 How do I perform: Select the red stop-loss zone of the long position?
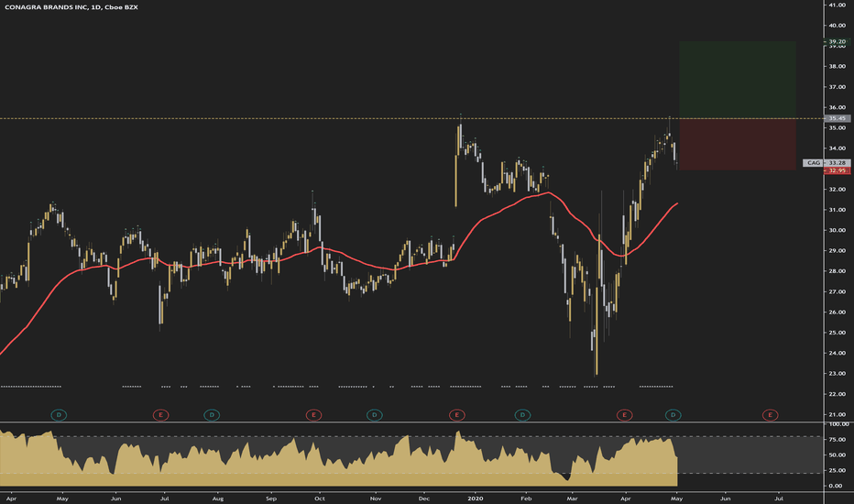coord(738,145)
